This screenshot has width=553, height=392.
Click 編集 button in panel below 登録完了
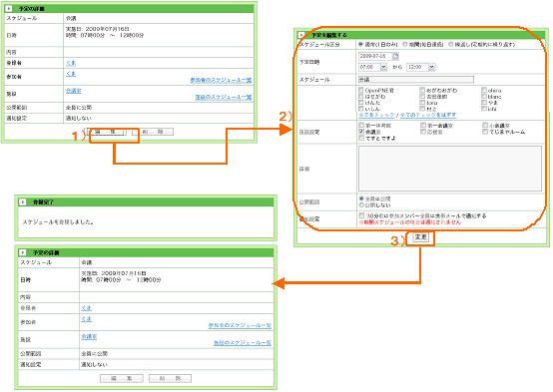[122, 378]
